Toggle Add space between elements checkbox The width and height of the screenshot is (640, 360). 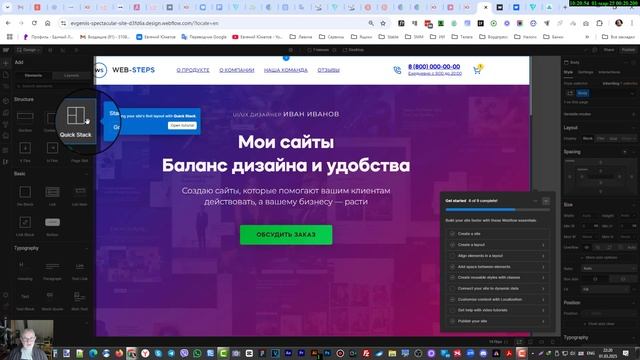coord(452,267)
